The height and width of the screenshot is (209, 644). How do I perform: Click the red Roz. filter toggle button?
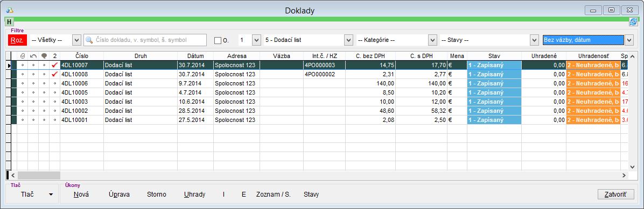[x=18, y=40]
